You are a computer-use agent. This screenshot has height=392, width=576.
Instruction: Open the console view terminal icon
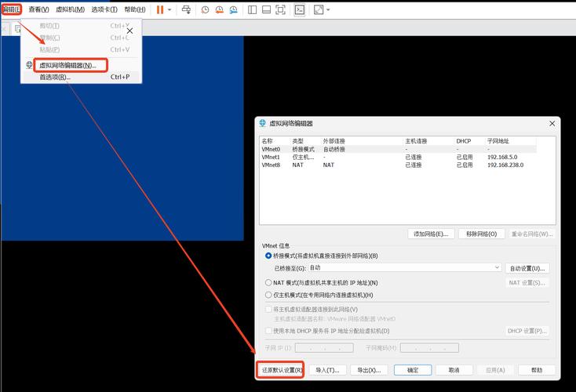pos(299,9)
